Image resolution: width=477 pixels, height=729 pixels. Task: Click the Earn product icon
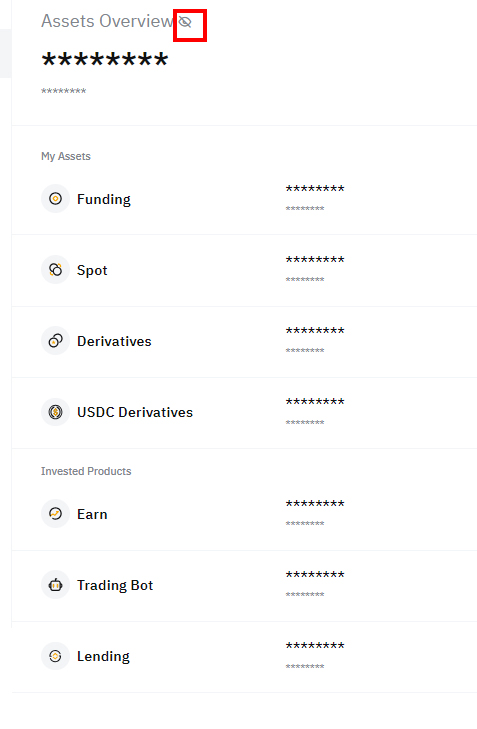pyautogui.click(x=55, y=514)
